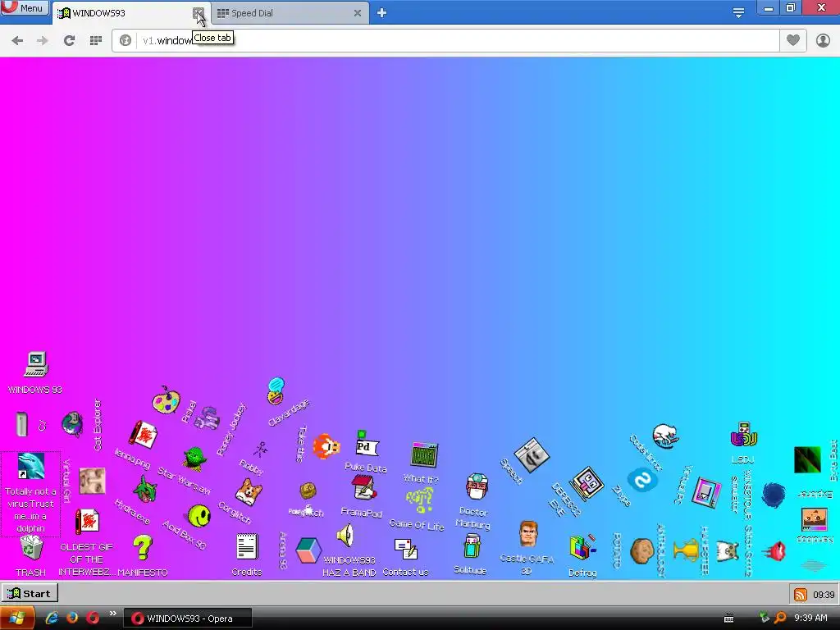The width and height of the screenshot is (840, 630).
Task: Open the C:/ drive icon
Action: tap(22, 424)
